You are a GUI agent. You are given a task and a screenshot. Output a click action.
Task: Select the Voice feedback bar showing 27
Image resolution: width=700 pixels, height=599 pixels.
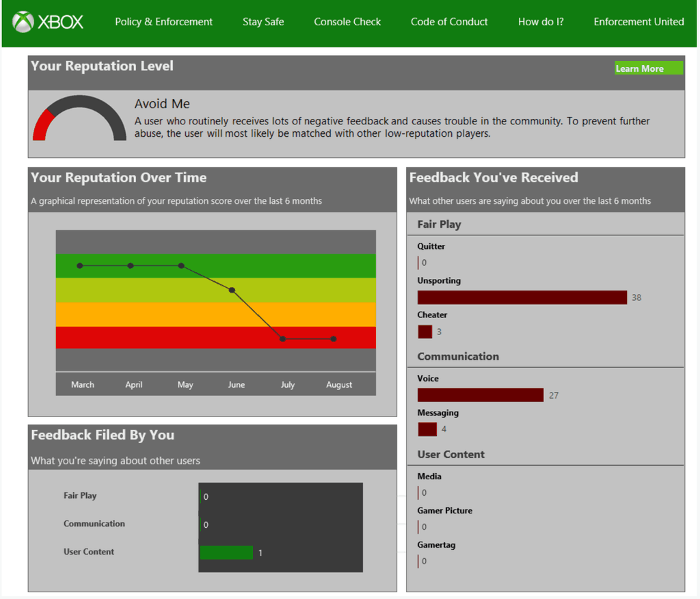tap(480, 395)
